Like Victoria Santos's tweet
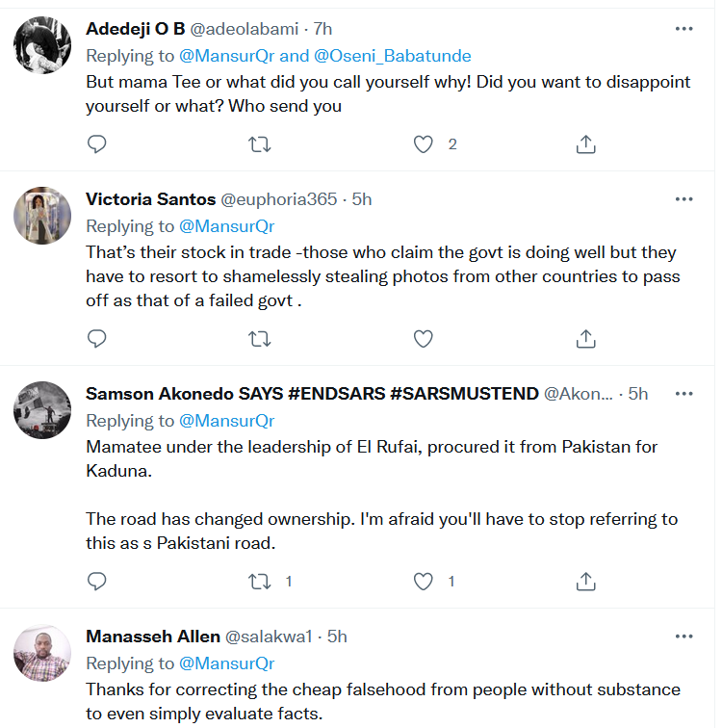 (x=424, y=339)
